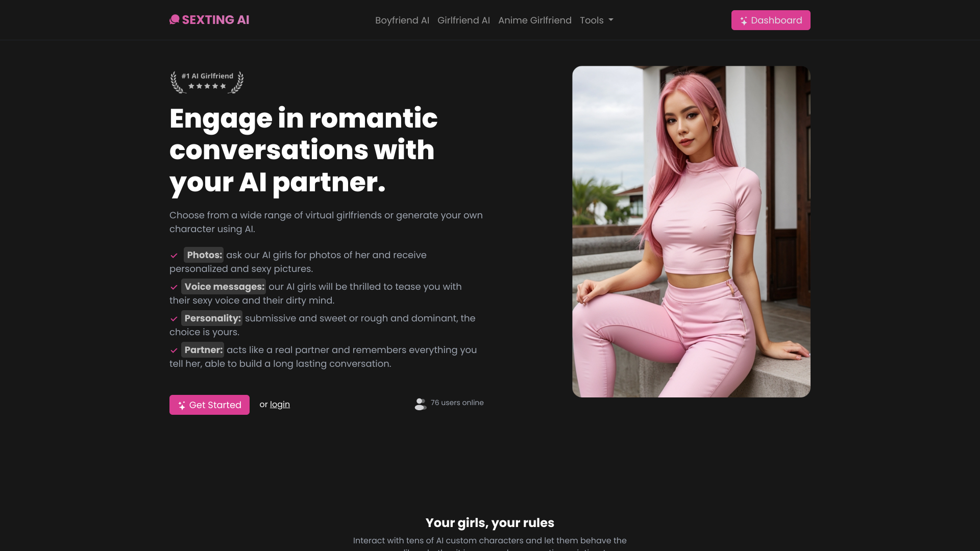
Task: Toggle the checkmark next to Personality
Action: pyautogui.click(x=174, y=318)
